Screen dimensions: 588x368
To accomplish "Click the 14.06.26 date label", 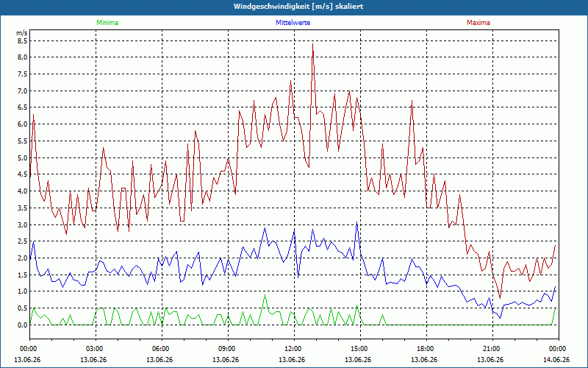I will click(x=556, y=359).
